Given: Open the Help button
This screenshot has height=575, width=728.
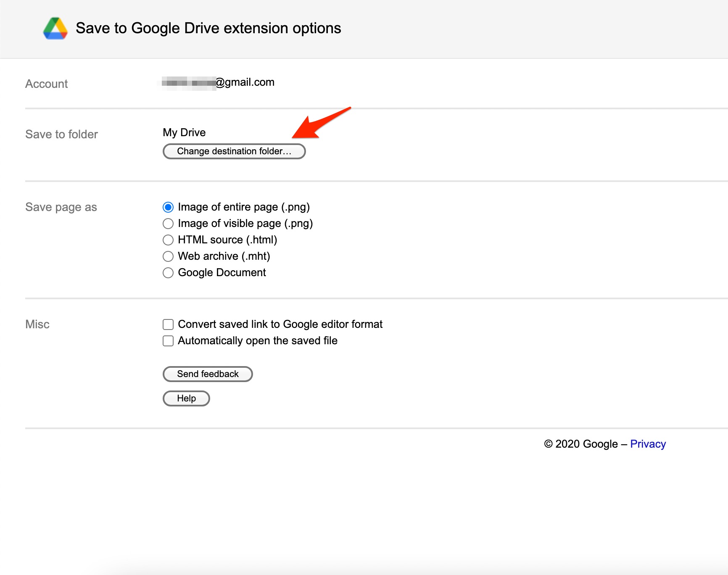Looking at the screenshot, I should coord(186,398).
